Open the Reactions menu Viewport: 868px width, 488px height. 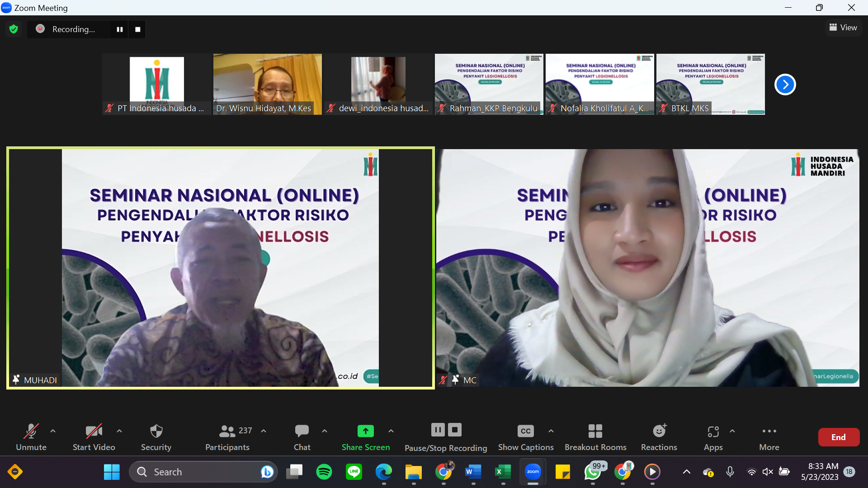click(659, 437)
